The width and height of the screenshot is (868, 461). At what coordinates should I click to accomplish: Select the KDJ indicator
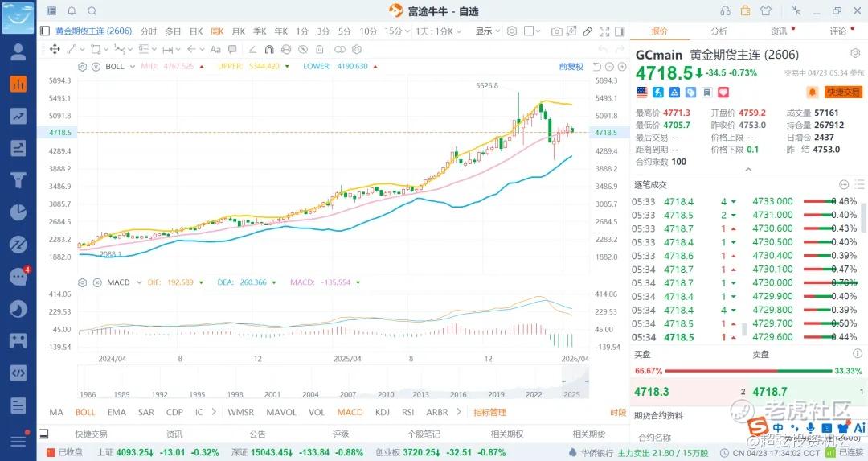pos(383,413)
